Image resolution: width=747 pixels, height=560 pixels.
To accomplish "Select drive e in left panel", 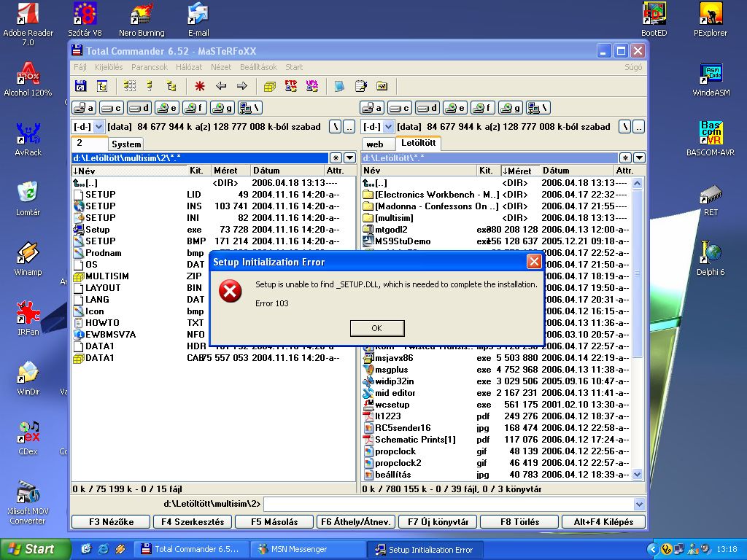I will 167,108.
